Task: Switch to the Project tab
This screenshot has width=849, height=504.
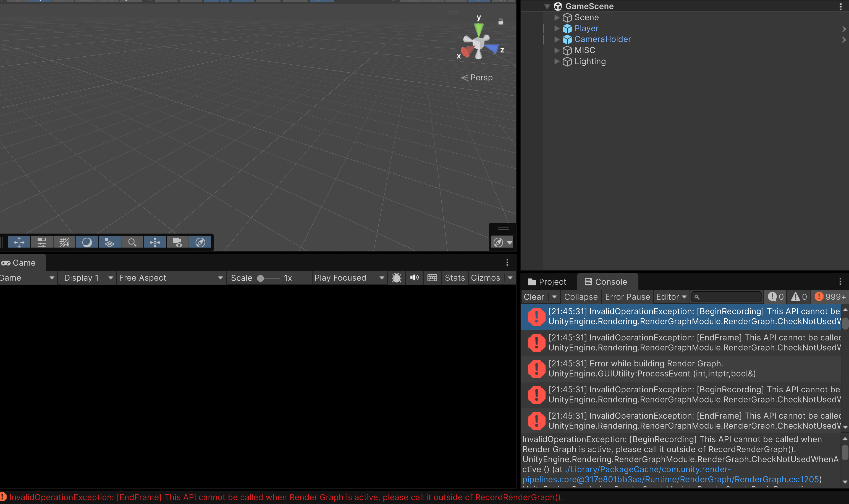Action: (547, 282)
